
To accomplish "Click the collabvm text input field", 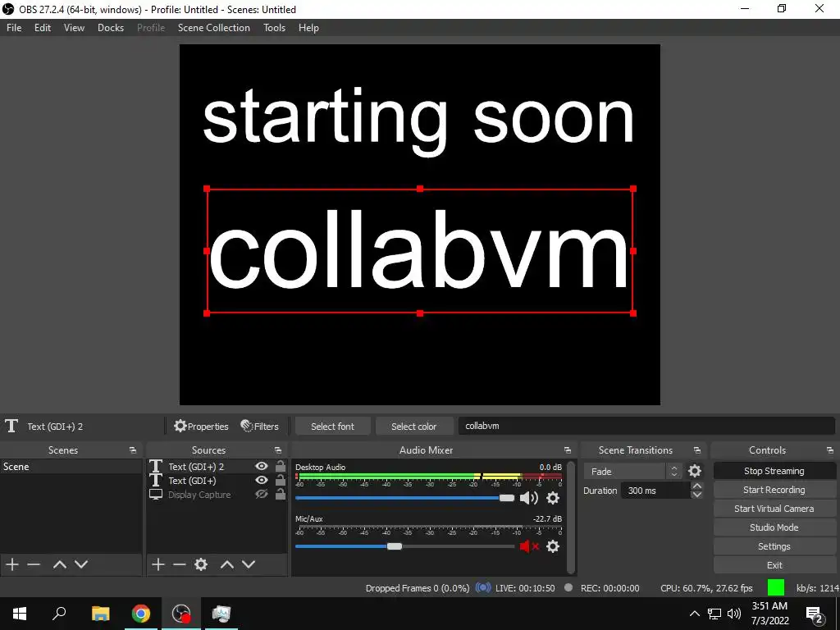I will (x=646, y=426).
